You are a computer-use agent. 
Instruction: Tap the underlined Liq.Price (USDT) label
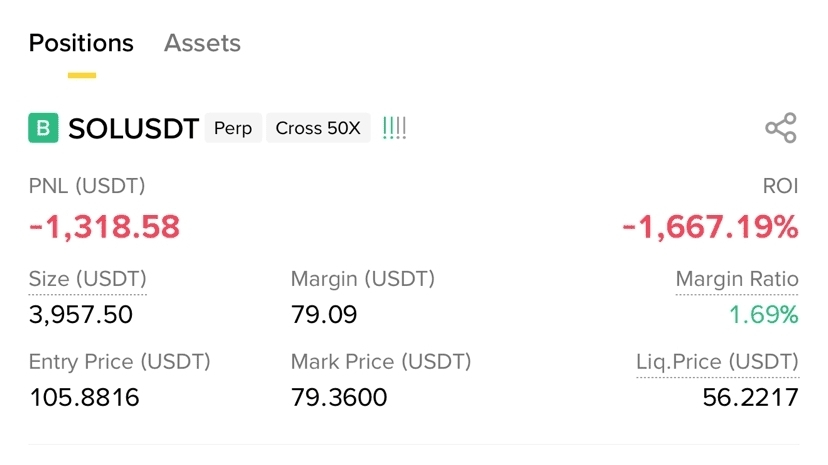click(717, 361)
